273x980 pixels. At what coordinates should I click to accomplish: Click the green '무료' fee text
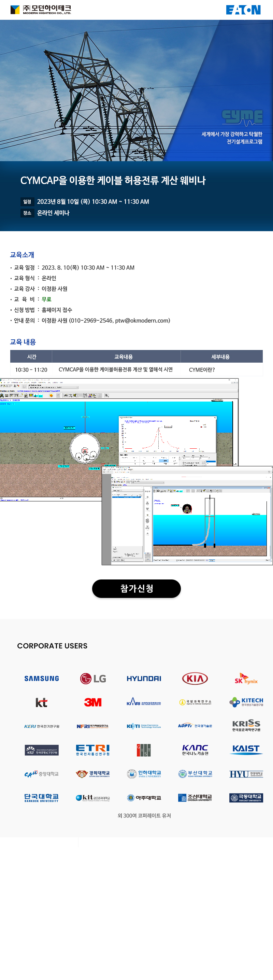pos(46,299)
